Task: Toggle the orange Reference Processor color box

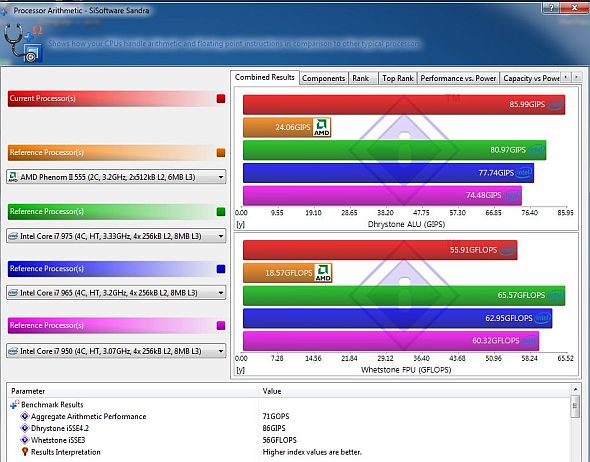Action: click(221, 153)
